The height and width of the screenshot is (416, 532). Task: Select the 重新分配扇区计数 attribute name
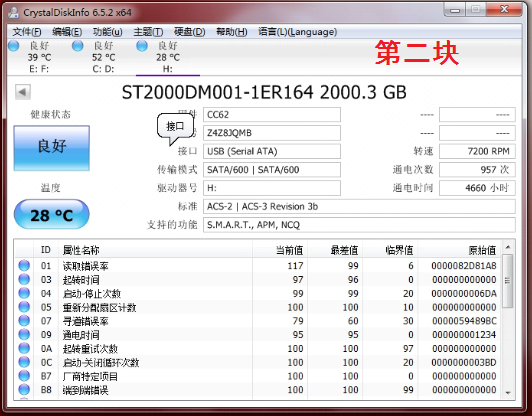coord(99,307)
